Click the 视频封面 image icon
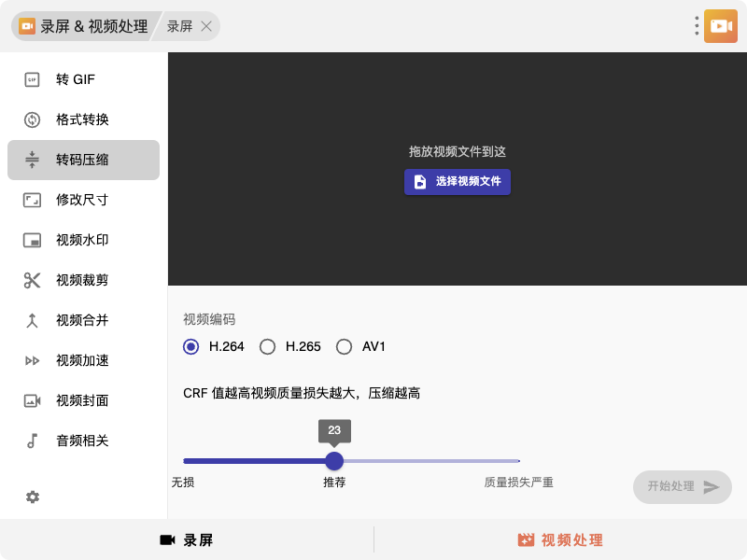The height and width of the screenshot is (560, 747). 32,400
